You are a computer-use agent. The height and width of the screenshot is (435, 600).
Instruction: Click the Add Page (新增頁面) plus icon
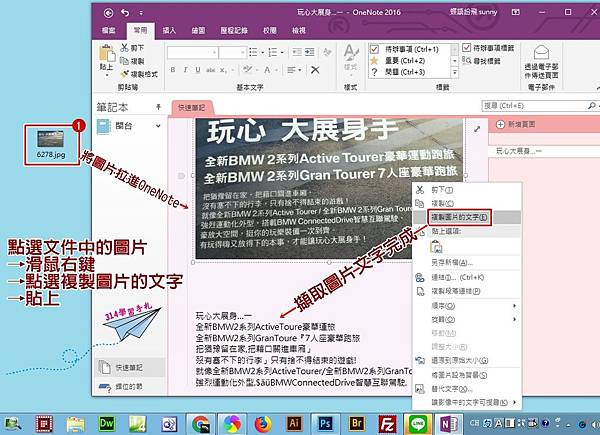point(500,124)
